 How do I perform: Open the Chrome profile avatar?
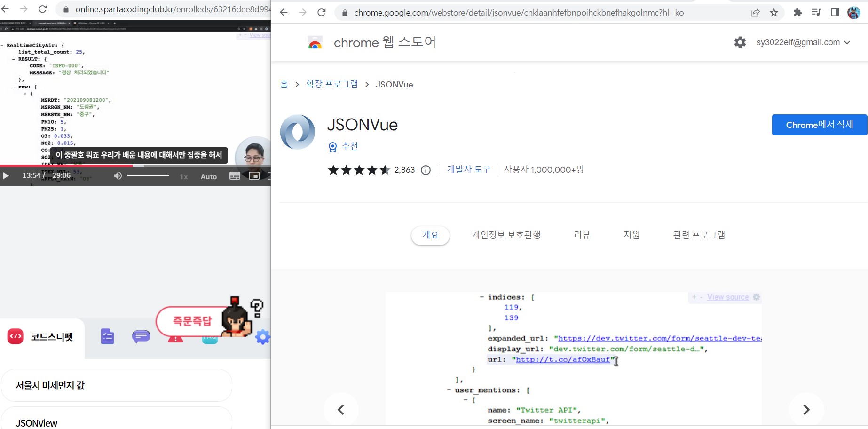point(854,13)
